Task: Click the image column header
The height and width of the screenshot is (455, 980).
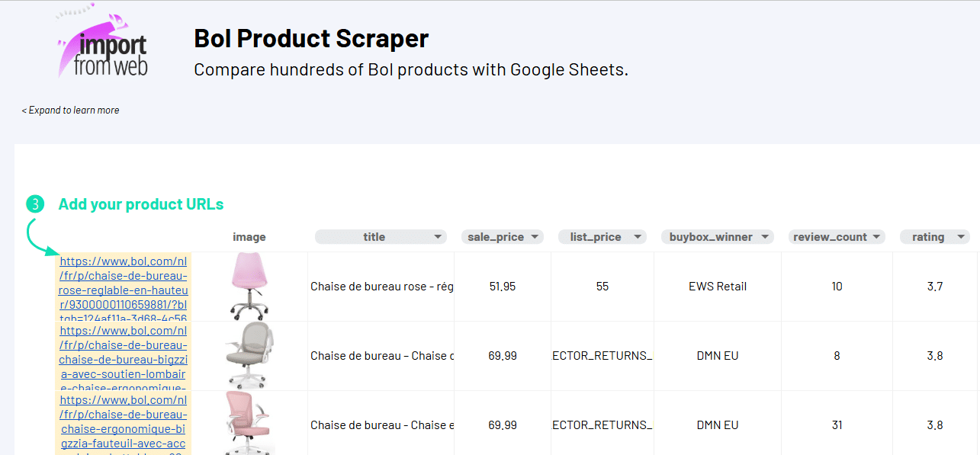Action: [x=249, y=237]
